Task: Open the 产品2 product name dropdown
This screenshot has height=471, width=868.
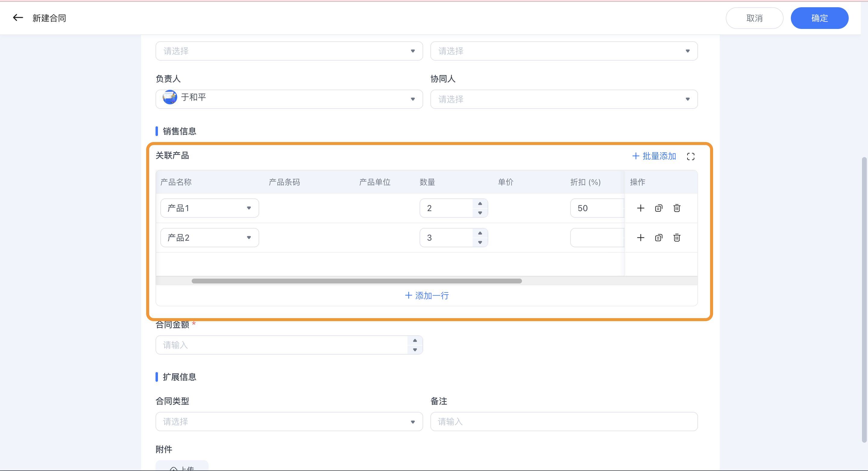Action: [x=209, y=238]
